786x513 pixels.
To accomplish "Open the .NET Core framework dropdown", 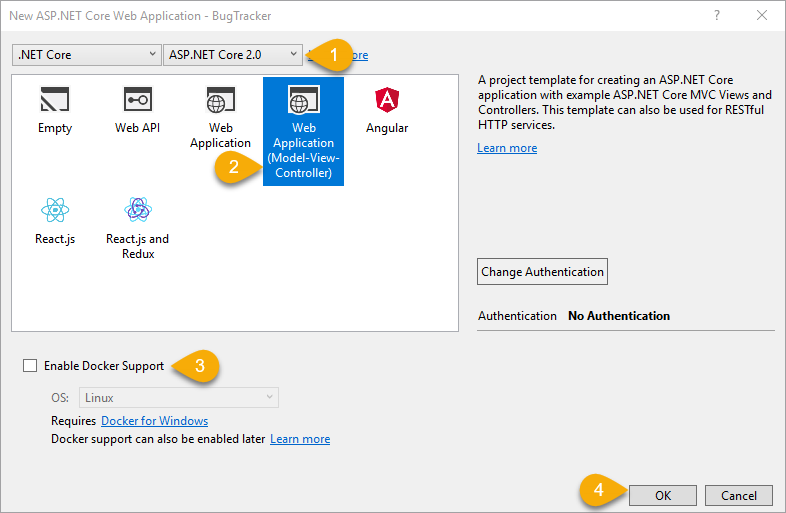I will 87,55.
